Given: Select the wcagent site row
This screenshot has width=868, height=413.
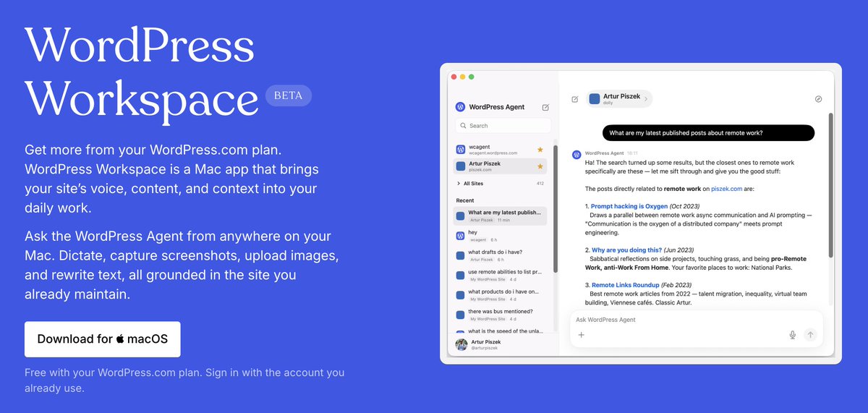Looking at the screenshot, I should tap(501, 150).
